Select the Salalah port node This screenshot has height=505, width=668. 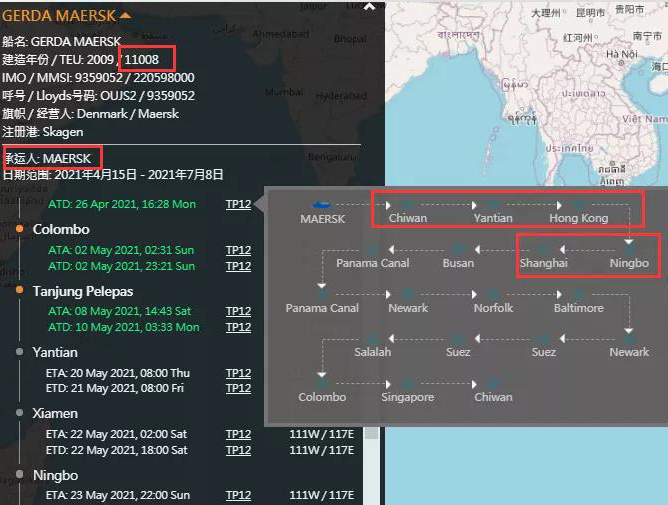point(372,338)
